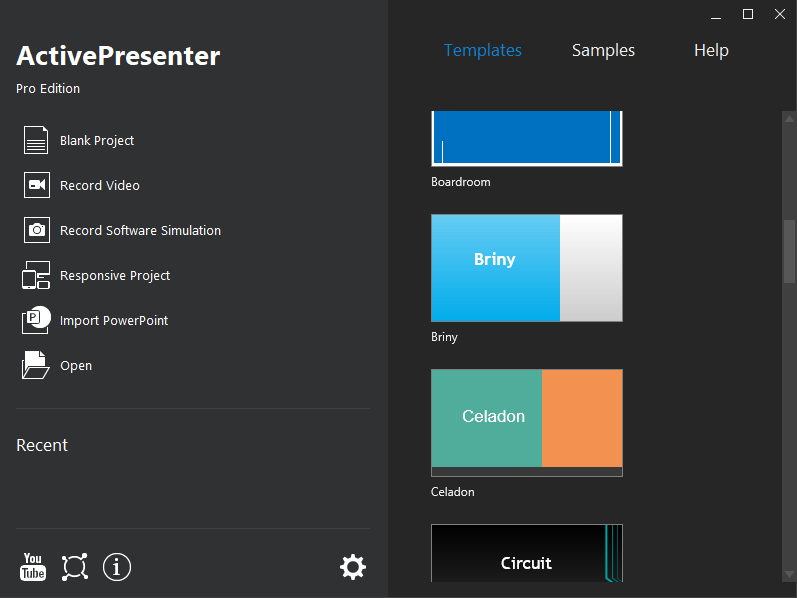Select the Circuit template thumbnail
Screen dimensions: 797x598
click(527, 553)
